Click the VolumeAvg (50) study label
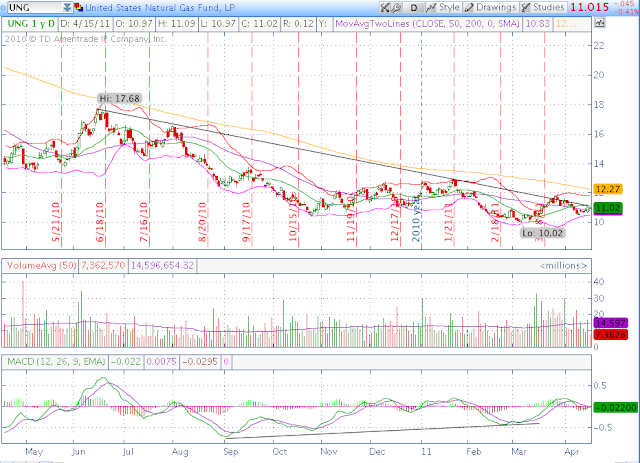Screen dimensions: 640x463 41,266
